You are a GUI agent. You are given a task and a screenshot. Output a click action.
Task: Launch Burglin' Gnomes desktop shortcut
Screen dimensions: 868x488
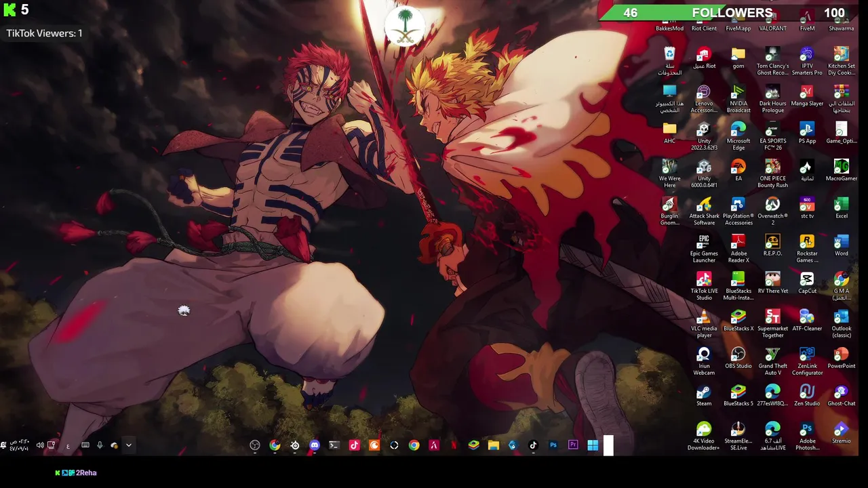tap(669, 211)
